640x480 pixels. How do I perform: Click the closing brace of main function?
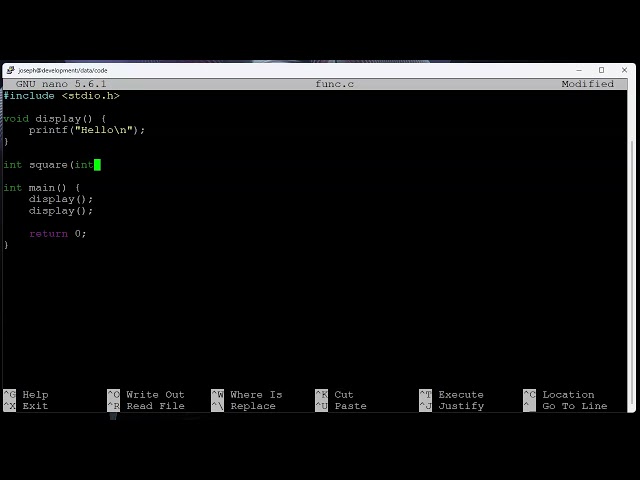click(x=6, y=245)
